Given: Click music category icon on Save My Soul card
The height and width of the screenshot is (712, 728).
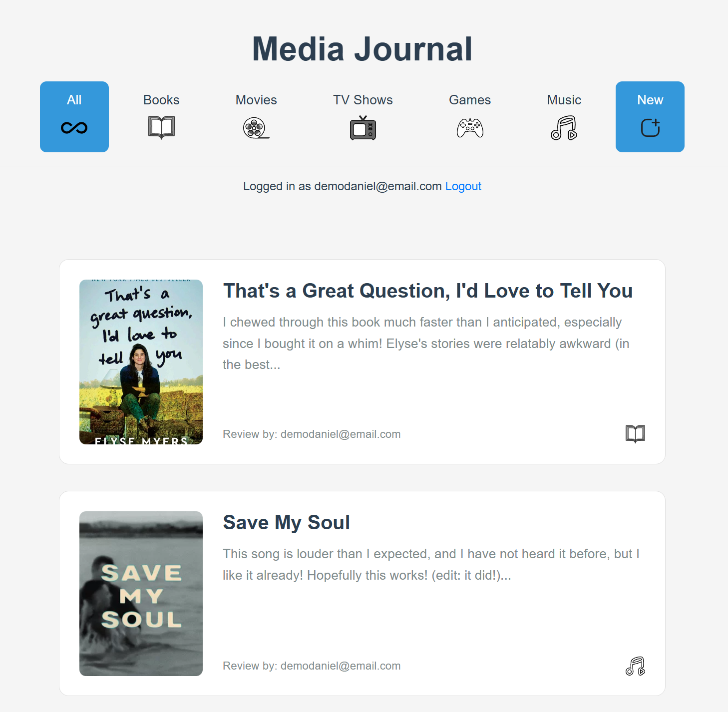Looking at the screenshot, I should point(635,666).
